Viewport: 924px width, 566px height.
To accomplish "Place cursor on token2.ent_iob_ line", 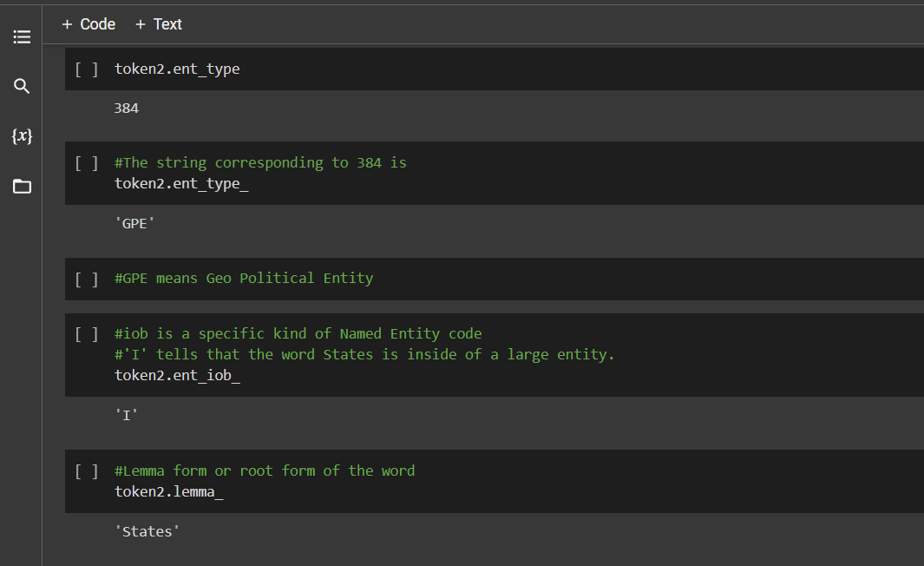I will 177,375.
